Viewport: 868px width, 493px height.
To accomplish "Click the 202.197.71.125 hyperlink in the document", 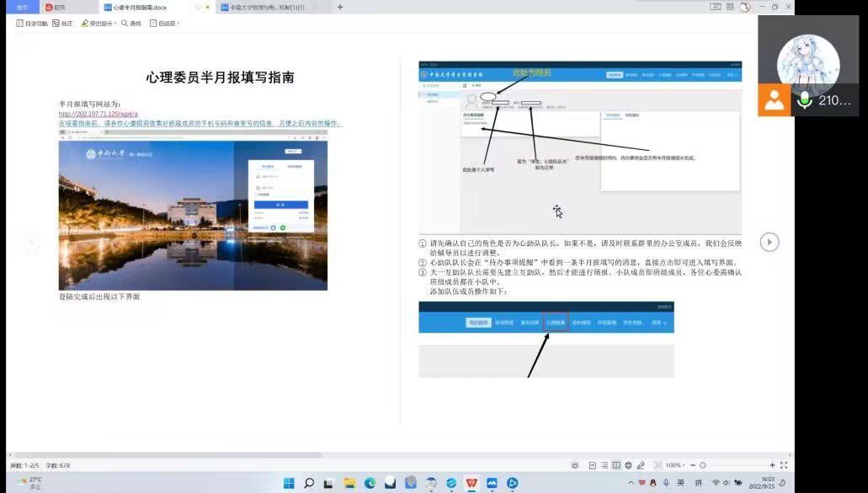I will pyautogui.click(x=98, y=114).
